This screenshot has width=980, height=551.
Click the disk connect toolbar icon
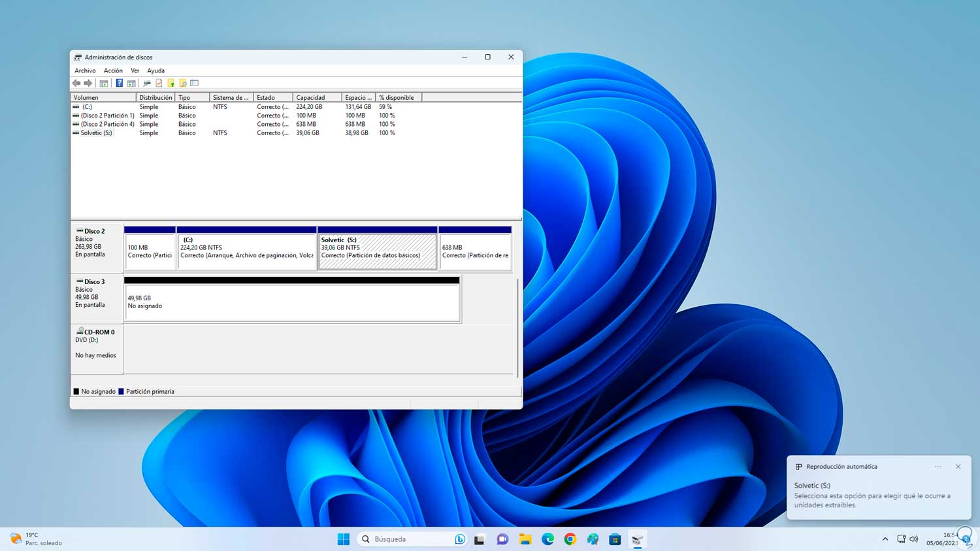tap(147, 83)
